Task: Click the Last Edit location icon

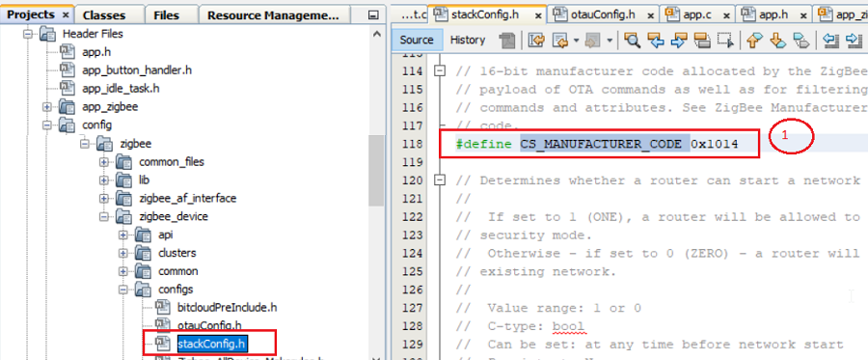Action: (536, 40)
